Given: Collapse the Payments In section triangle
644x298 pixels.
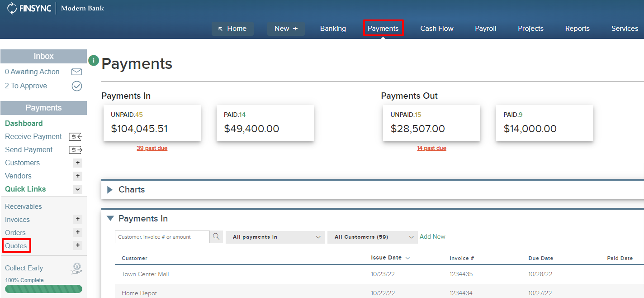Looking at the screenshot, I should coord(110,218).
